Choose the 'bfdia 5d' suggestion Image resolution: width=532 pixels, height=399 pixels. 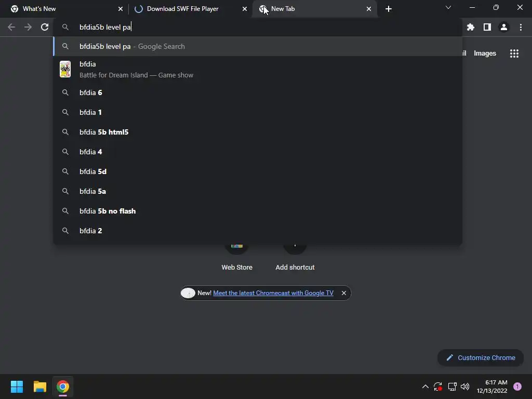coord(258,171)
